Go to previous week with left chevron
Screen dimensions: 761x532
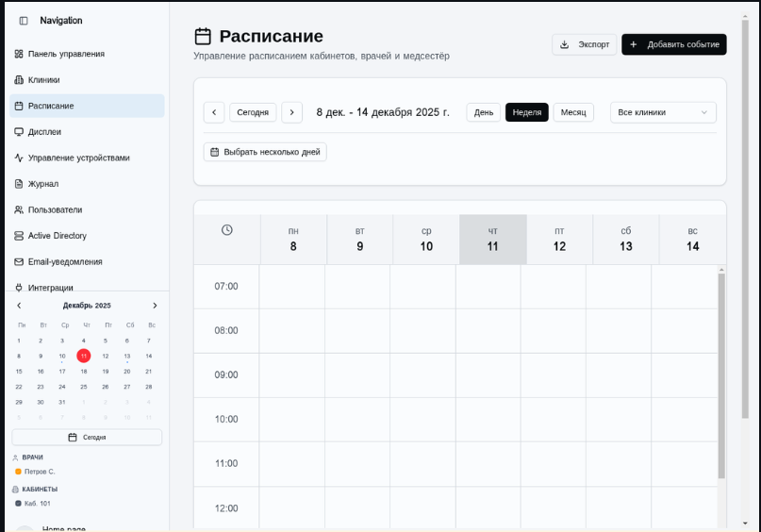[x=214, y=112]
